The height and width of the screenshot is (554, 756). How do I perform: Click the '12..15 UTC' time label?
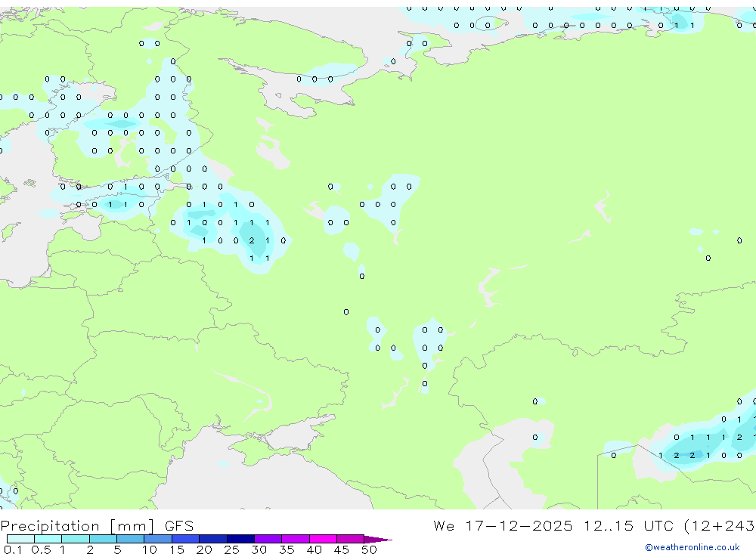click(628, 525)
